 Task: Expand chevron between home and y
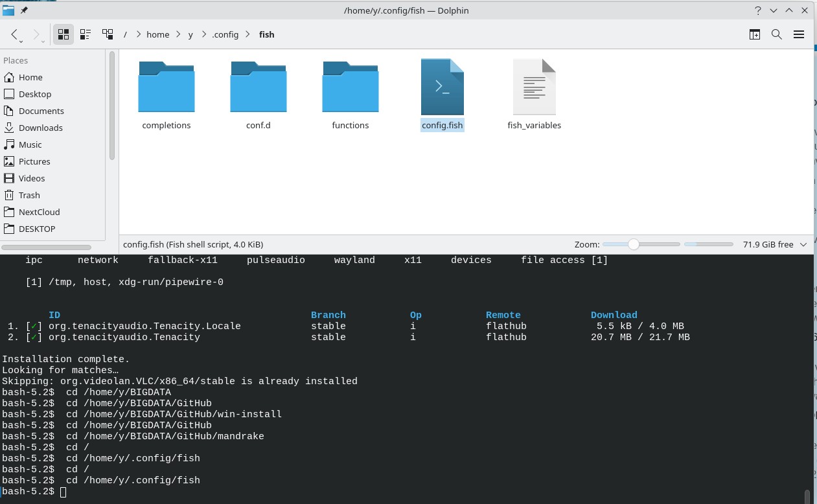178,35
